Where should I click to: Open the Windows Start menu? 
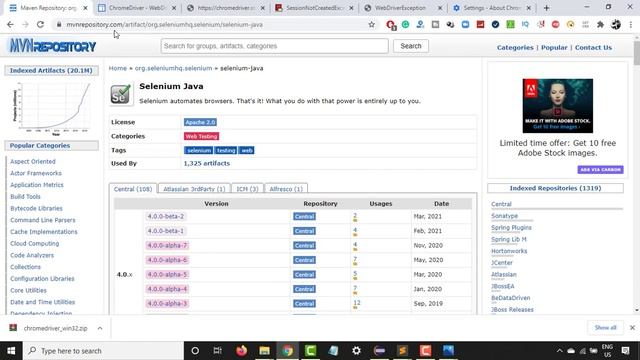click(11, 351)
